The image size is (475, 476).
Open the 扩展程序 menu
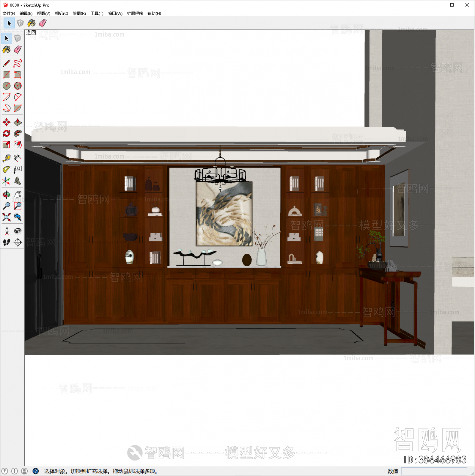135,13
